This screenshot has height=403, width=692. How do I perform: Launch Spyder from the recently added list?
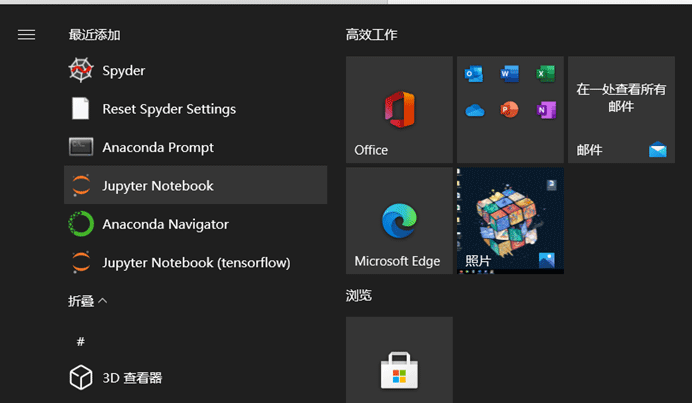pyautogui.click(x=196, y=70)
